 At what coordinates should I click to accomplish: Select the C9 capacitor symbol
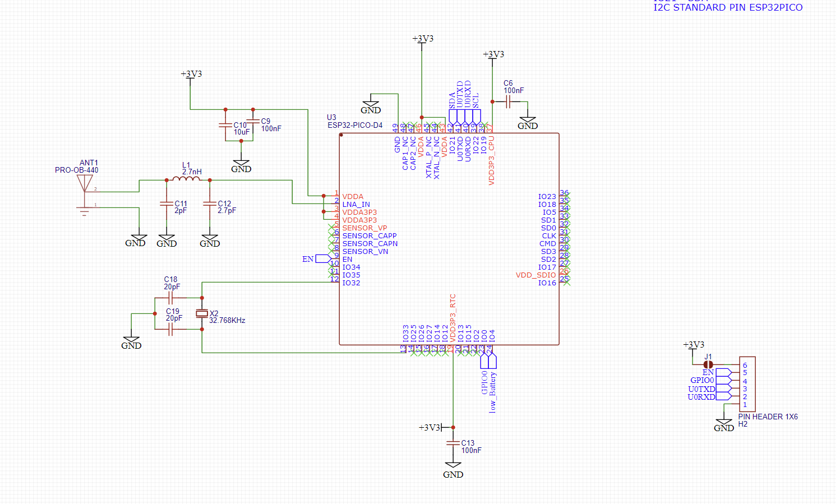253,121
